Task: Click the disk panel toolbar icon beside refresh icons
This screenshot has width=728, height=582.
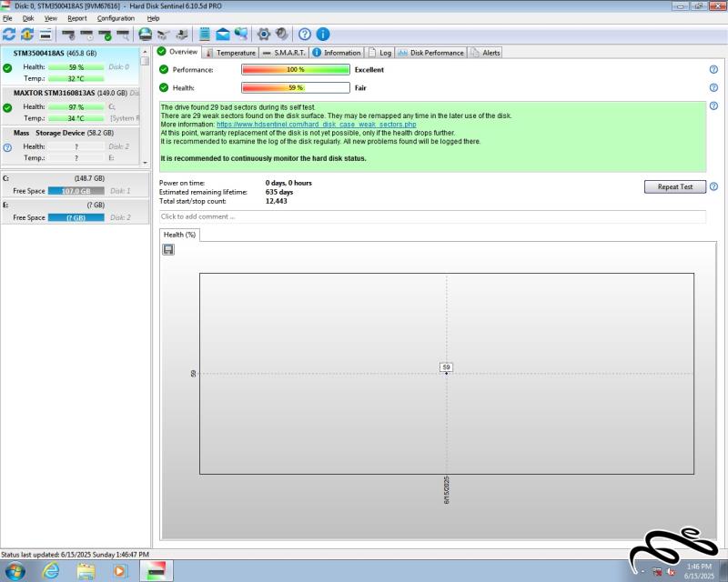Action: point(45,35)
